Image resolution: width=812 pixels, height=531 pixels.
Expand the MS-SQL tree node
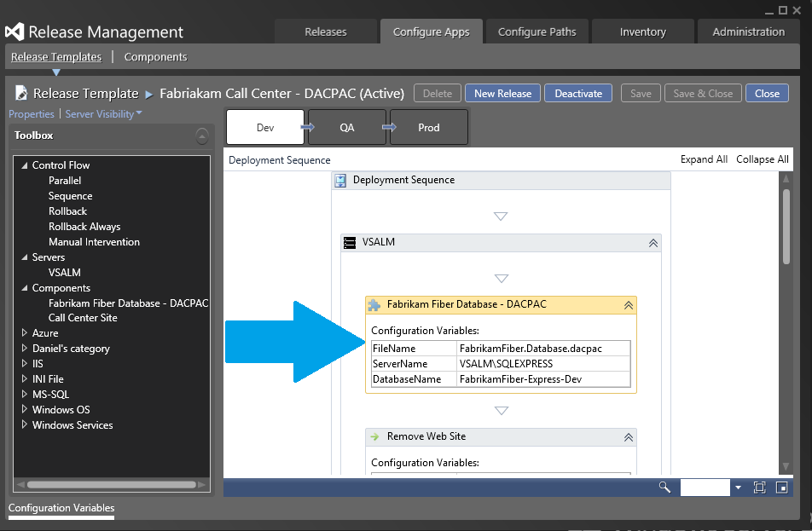click(25, 394)
